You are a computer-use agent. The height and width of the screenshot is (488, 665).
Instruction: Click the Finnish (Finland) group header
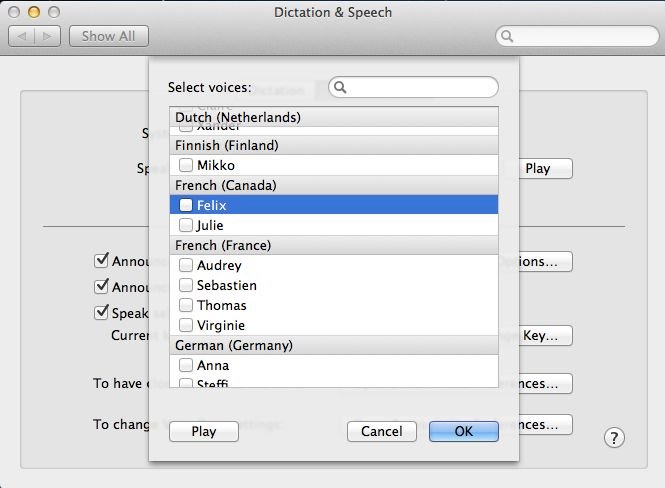(x=334, y=145)
